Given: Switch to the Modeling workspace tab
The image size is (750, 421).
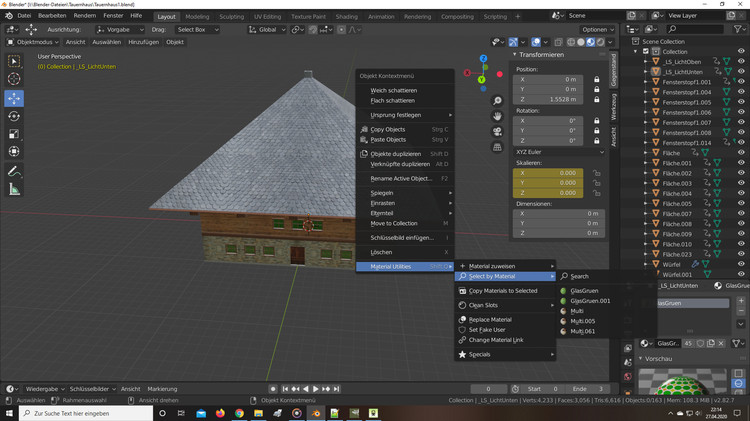Looking at the screenshot, I should pos(197,17).
